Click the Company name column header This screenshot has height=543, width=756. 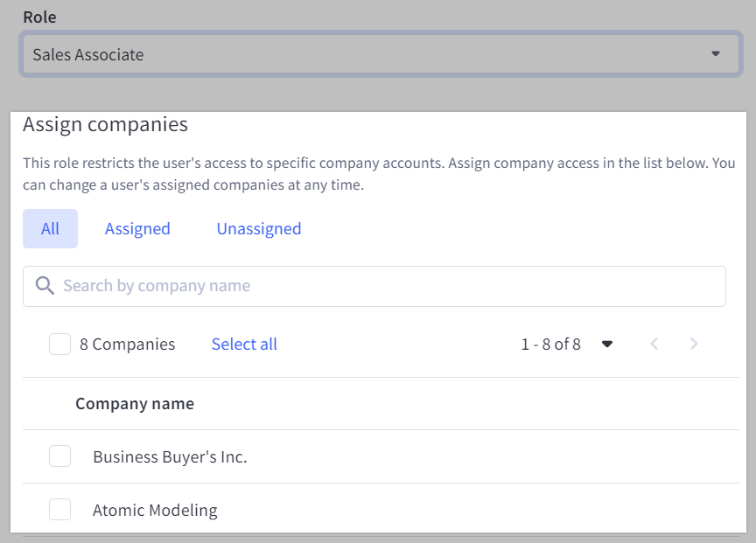(x=135, y=403)
